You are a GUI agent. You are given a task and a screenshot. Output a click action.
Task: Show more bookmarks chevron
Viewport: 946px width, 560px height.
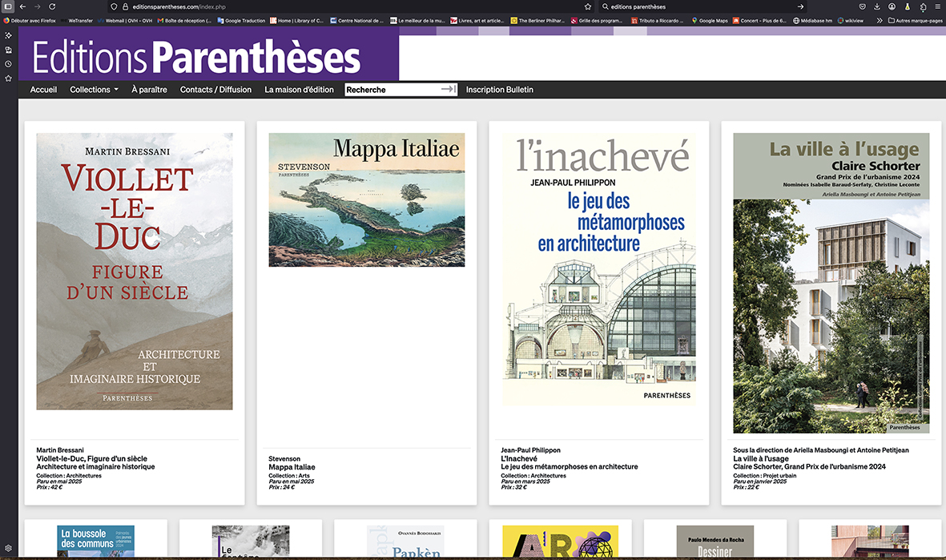point(880,21)
